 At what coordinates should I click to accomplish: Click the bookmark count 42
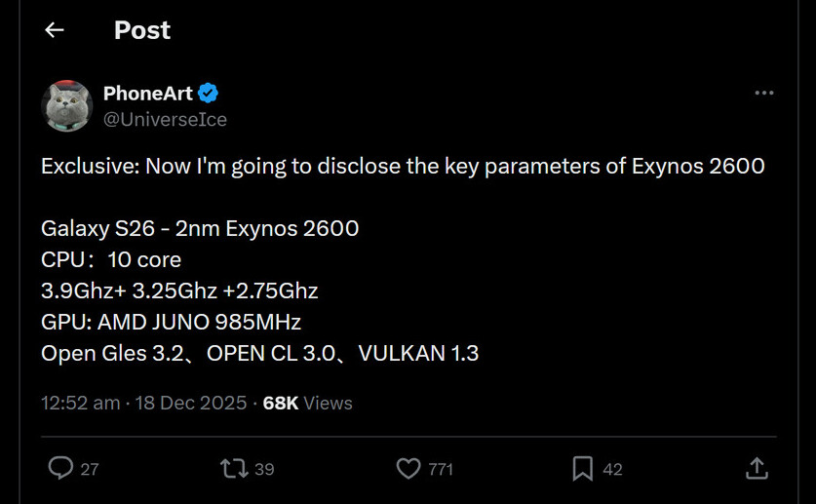612,470
